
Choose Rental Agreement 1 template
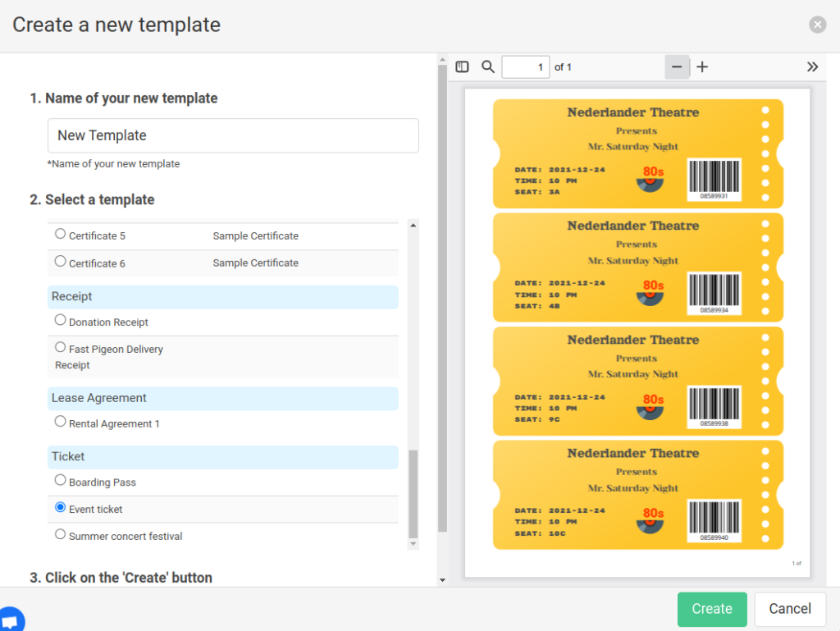[60, 422]
